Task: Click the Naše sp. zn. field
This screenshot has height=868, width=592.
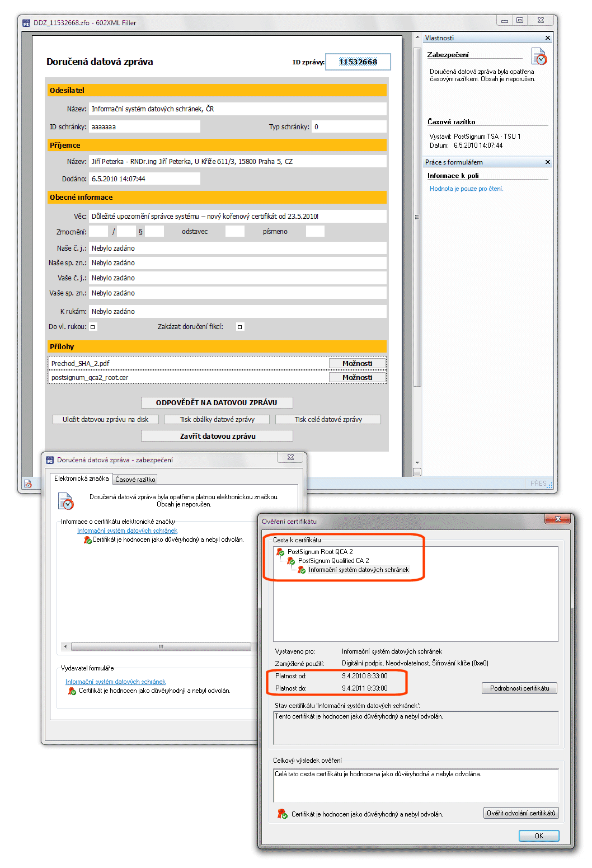Action: click(238, 263)
